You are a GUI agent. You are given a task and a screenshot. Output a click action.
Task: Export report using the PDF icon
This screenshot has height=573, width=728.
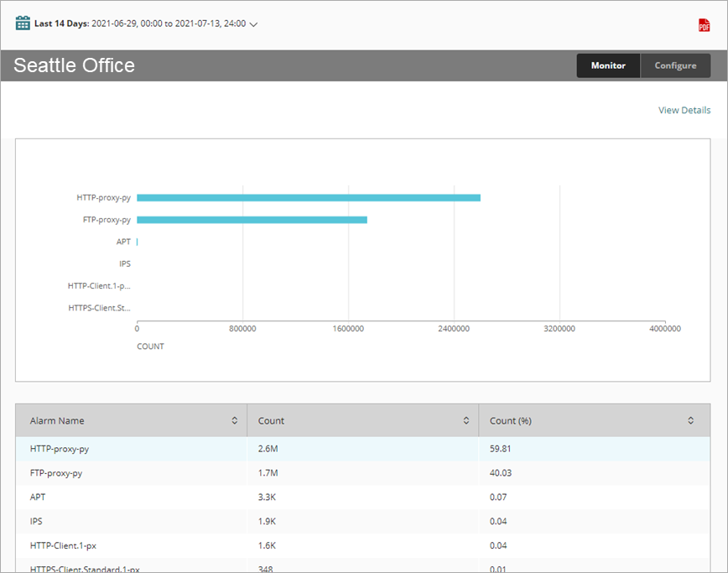click(x=704, y=25)
